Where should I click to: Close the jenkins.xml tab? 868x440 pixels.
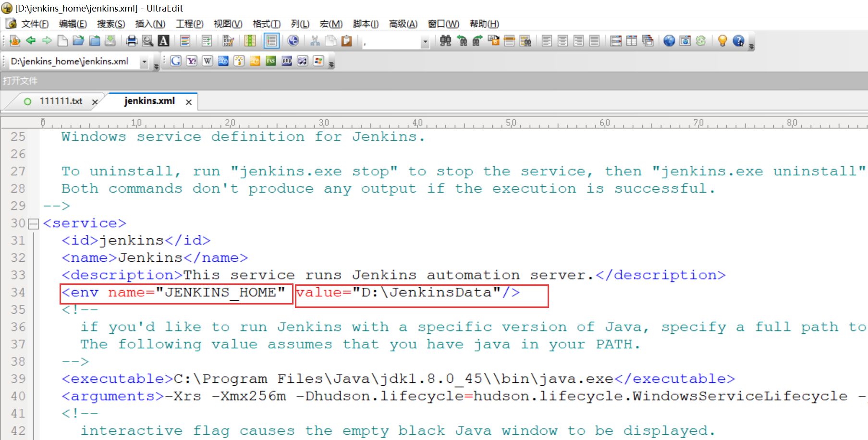tap(188, 102)
